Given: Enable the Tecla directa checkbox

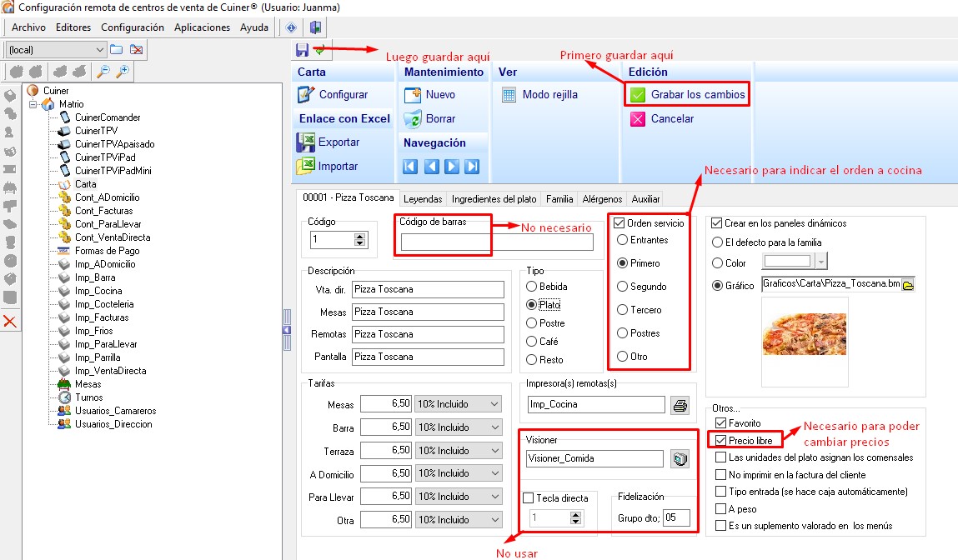Looking at the screenshot, I should tap(529, 498).
